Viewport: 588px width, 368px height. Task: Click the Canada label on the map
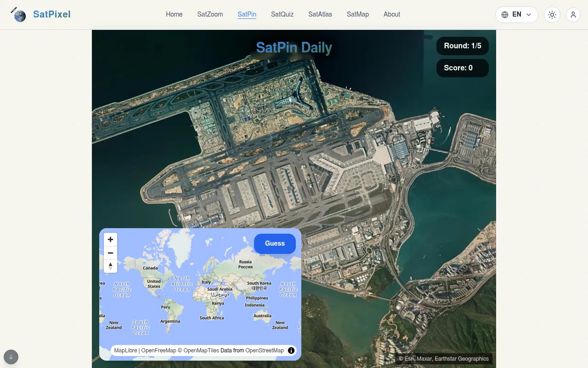click(150, 268)
